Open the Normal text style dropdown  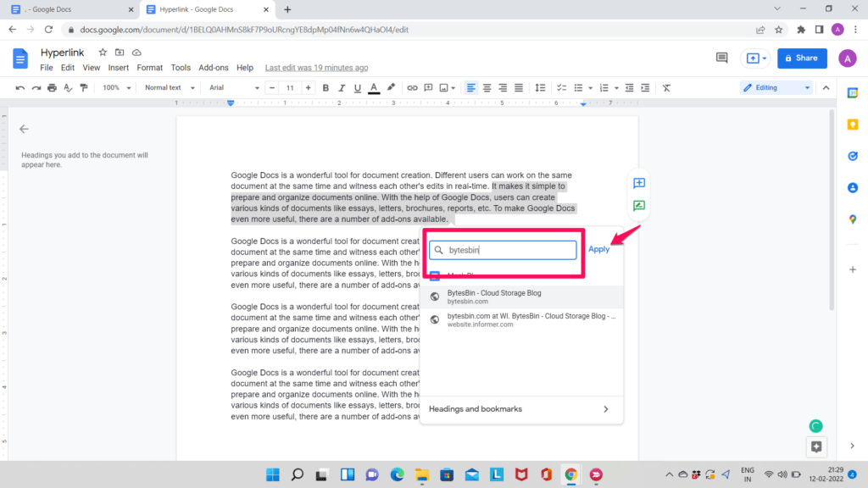point(167,87)
